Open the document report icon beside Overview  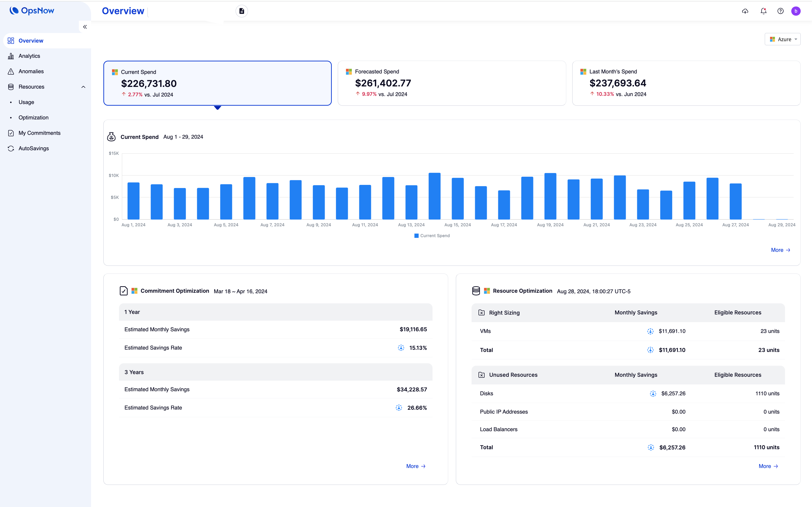pyautogui.click(x=242, y=11)
